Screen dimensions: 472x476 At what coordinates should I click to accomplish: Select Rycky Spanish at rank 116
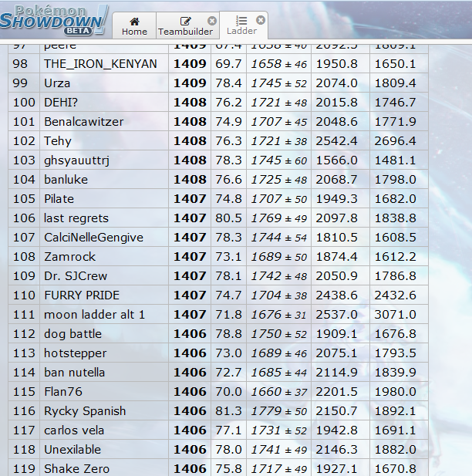(85, 411)
